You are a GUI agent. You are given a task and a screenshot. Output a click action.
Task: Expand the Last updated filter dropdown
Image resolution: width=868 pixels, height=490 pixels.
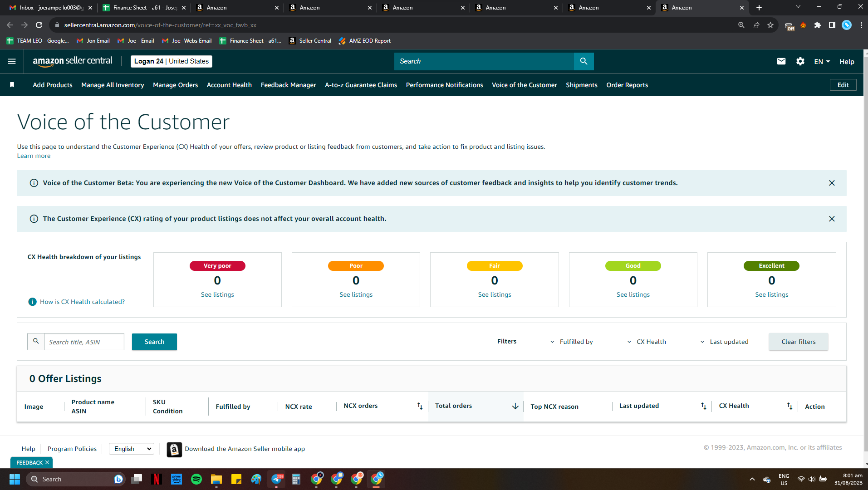click(724, 342)
